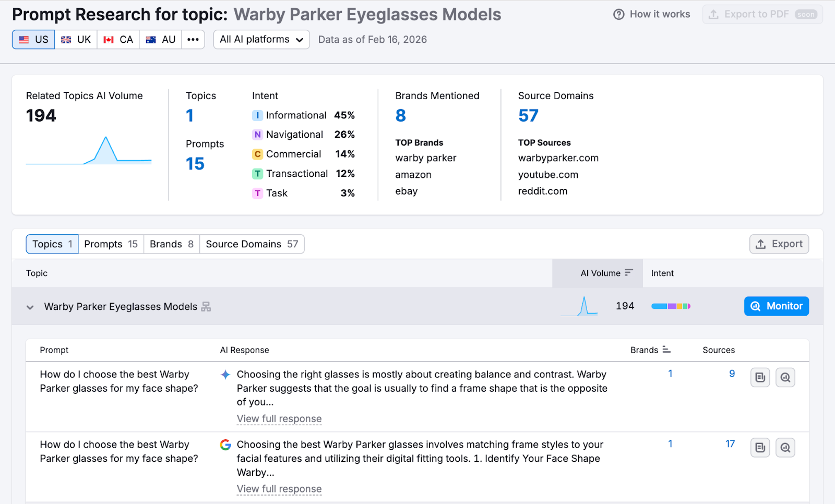Open the Source Domains tab
This screenshot has height=504, width=835.
(252, 244)
